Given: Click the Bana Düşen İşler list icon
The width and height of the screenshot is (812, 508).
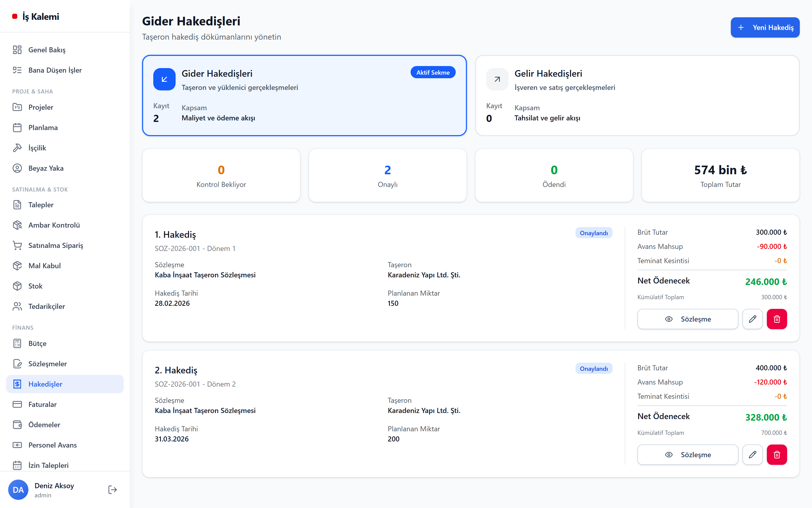Looking at the screenshot, I should (17, 70).
